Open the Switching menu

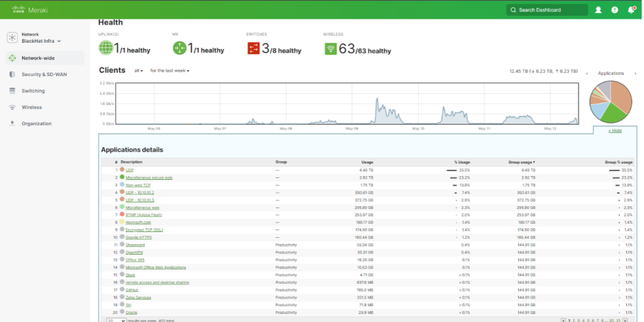pyautogui.click(x=33, y=91)
